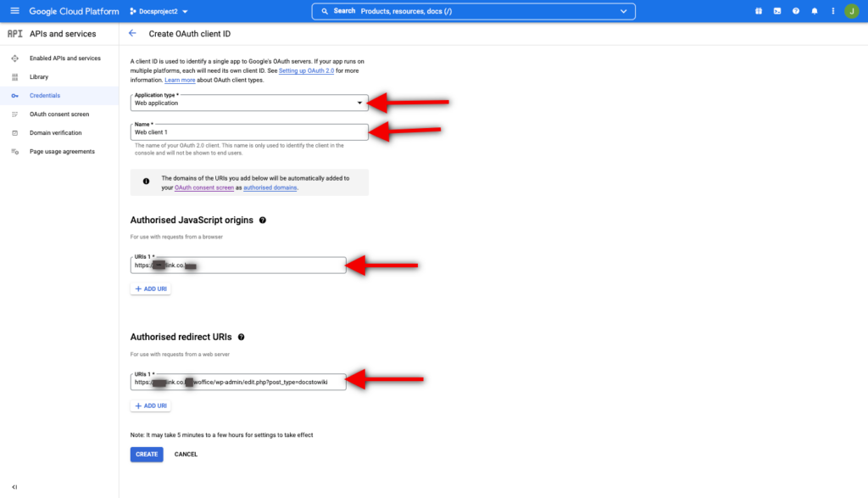Click help icon next to Authorised redirect URIs

pyautogui.click(x=242, y=338)
